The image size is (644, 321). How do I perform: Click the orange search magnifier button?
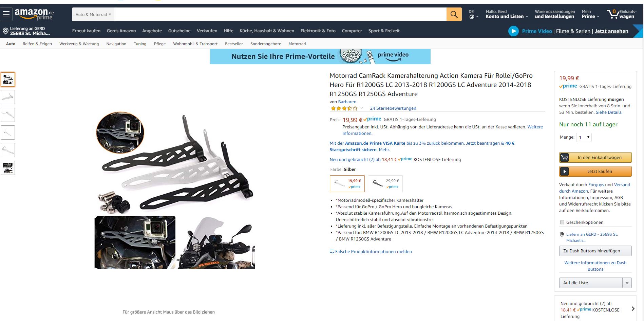[x=454, y=14]
